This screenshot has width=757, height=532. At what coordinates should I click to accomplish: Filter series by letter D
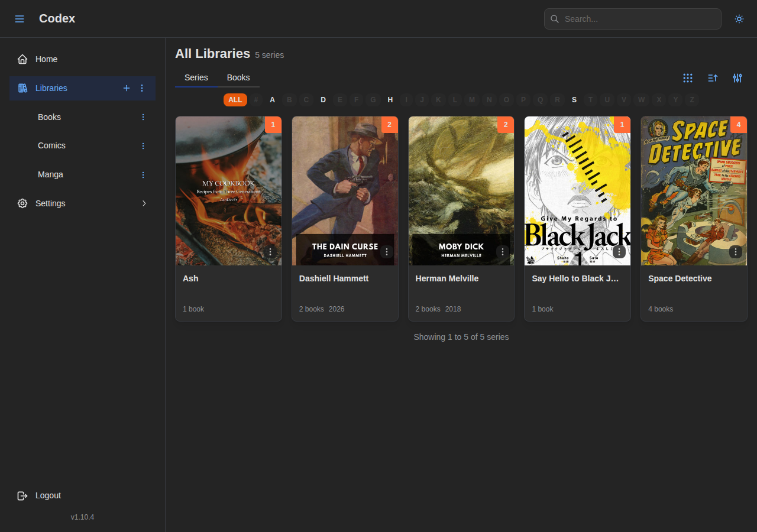tap(323, 99)
